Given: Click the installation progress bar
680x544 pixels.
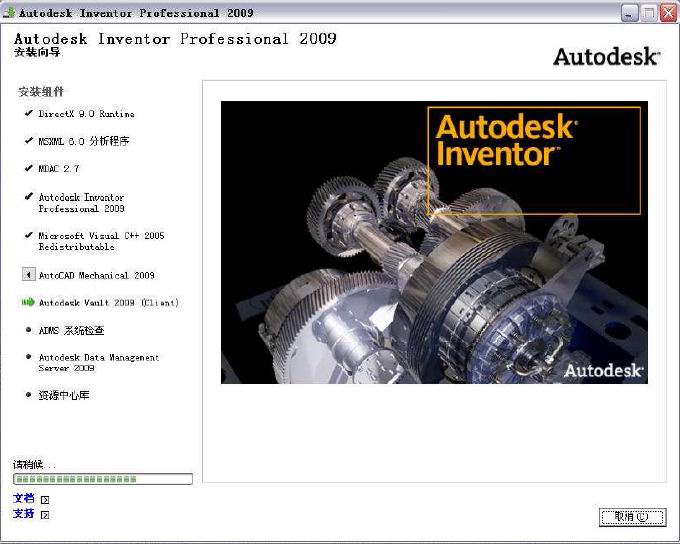Looking at the screenshot, I should pos(103,479).
